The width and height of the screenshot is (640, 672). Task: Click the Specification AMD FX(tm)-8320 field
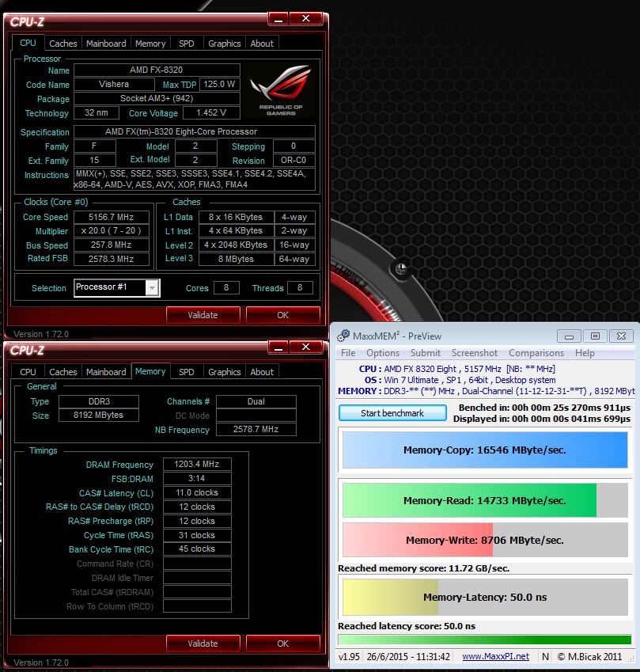[x=195, y=131]
